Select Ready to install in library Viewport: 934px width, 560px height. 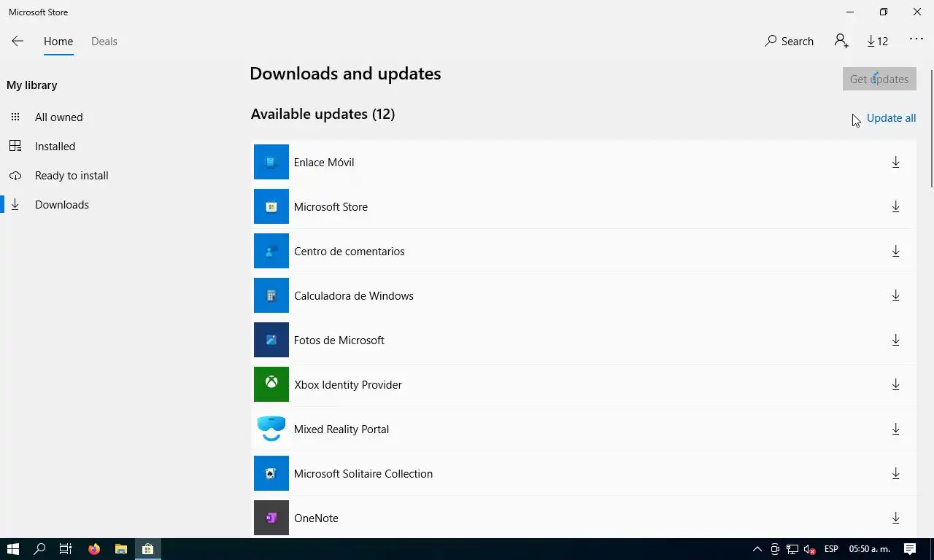click(x=72, y=175)
